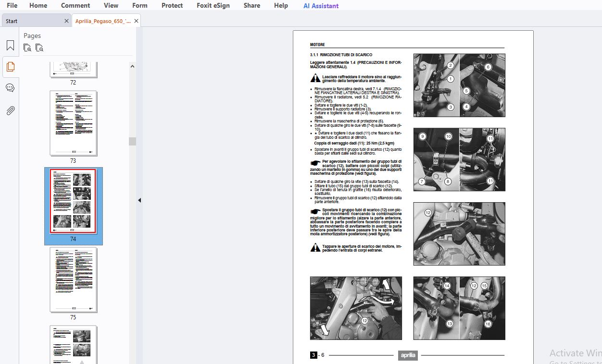Open the Foxit eSign tab
602x364 pixels.
pos(213,5)
